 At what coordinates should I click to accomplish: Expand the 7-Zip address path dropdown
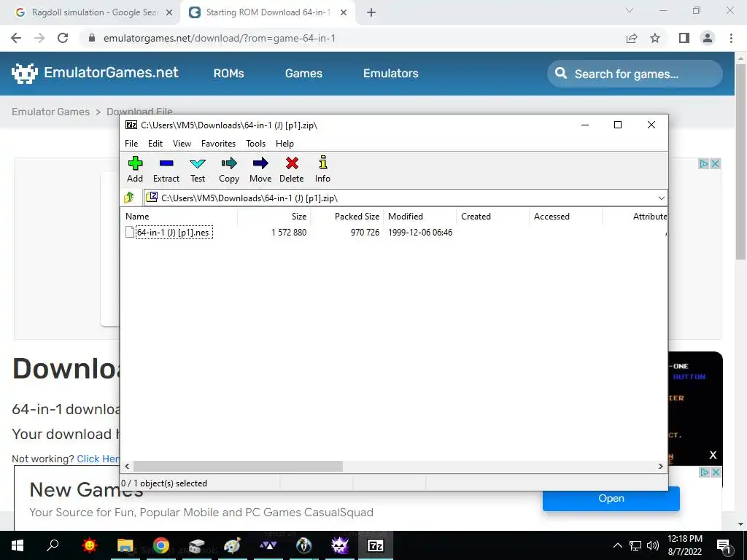[661, 198]
